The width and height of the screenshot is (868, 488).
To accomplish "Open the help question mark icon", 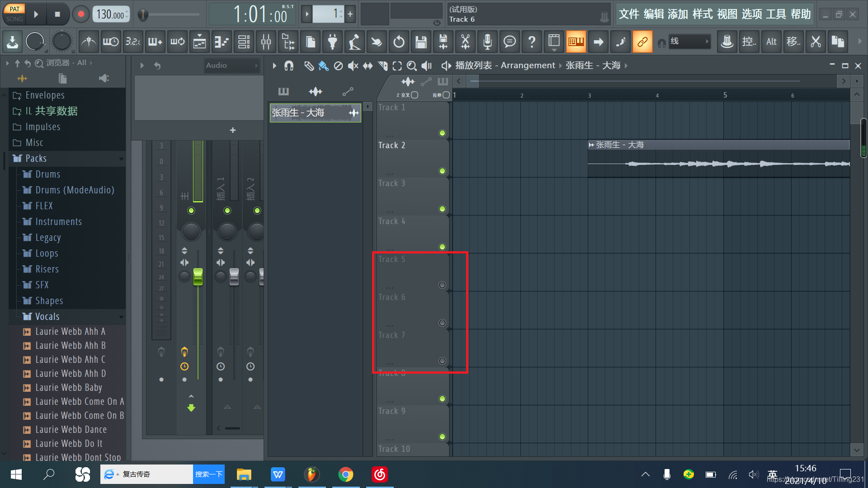I will coord(532,42).
